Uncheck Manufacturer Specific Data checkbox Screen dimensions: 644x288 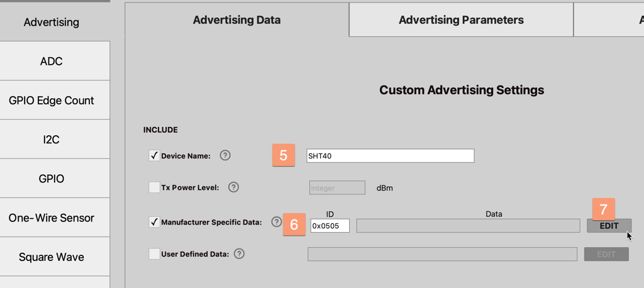point(154,222)
